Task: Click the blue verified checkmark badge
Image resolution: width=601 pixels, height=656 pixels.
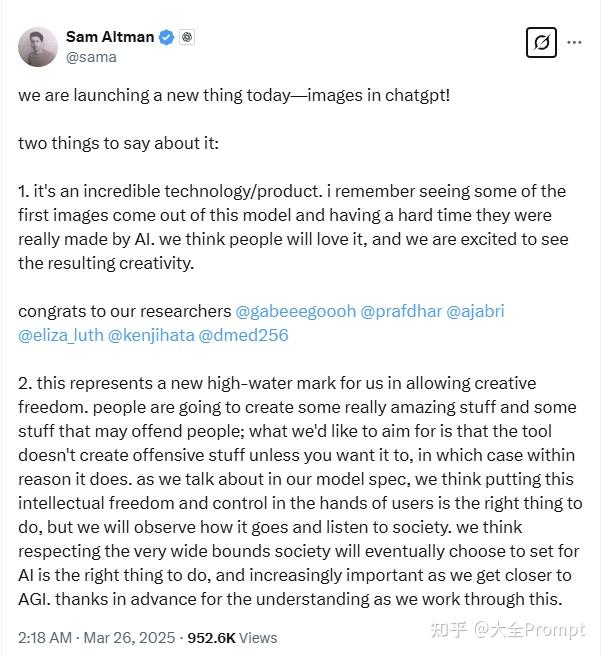Action: [167, 37]
